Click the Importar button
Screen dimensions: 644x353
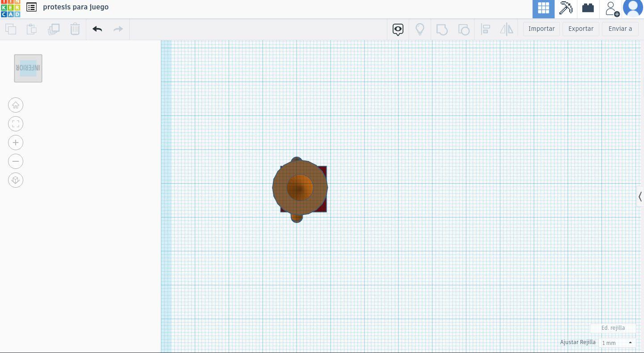pyautogui.click(x=542, y=29)
